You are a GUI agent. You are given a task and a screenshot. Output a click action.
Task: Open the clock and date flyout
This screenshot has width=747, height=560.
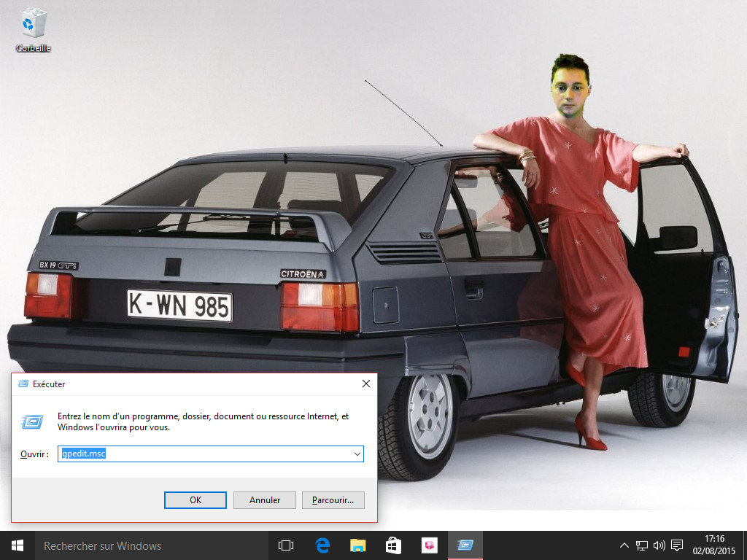coord(715,545)
